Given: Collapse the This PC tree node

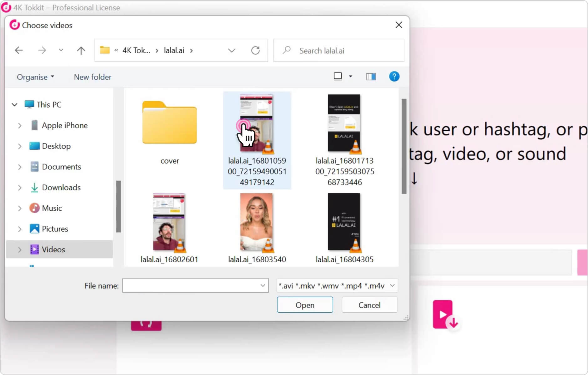Looking at the screenshot, I should click(15, 105).
